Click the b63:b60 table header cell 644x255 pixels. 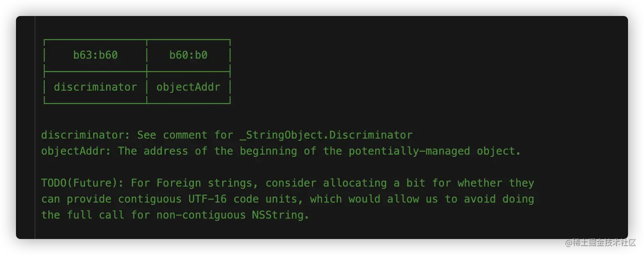pyautogui.click(x=95, y=55)
